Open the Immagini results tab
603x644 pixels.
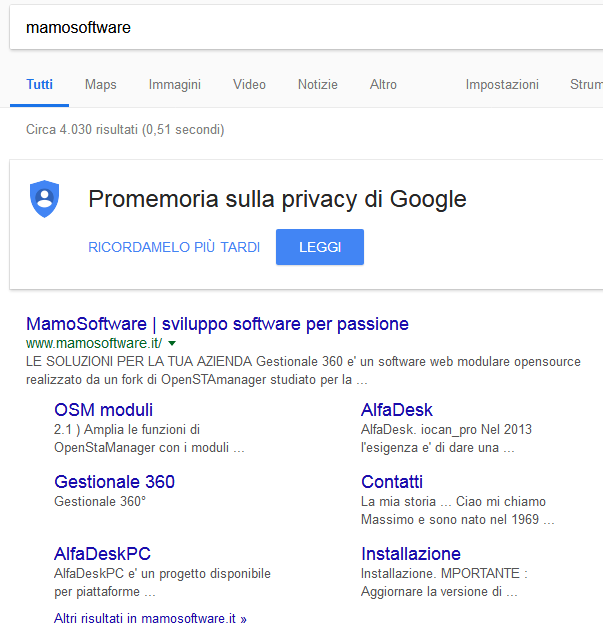(175, 85)
